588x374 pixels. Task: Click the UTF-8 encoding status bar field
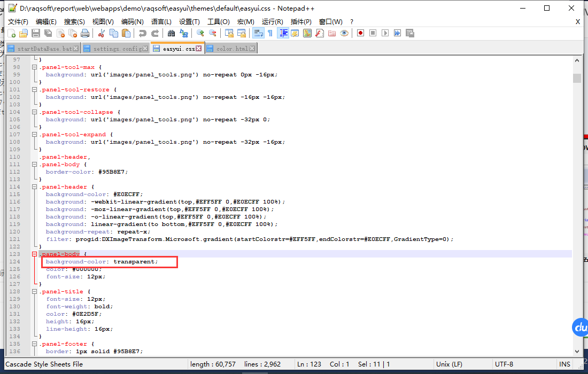[504, 364]
